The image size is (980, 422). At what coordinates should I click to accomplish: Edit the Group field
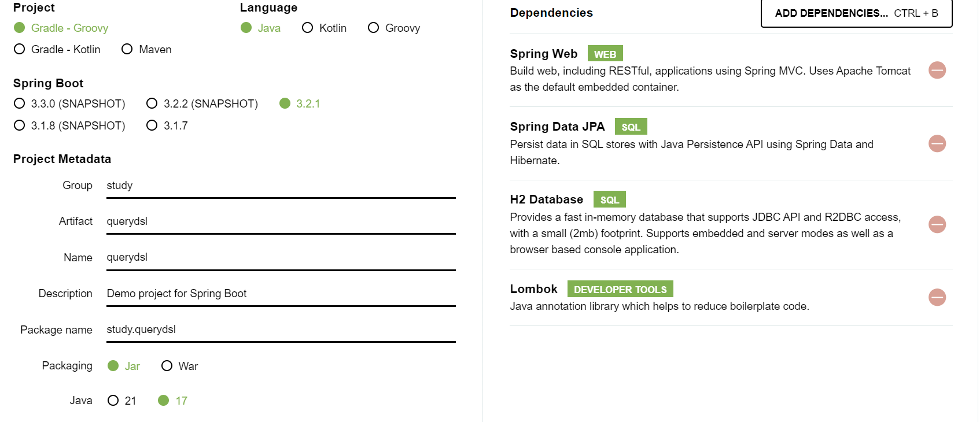coord(281,186)
